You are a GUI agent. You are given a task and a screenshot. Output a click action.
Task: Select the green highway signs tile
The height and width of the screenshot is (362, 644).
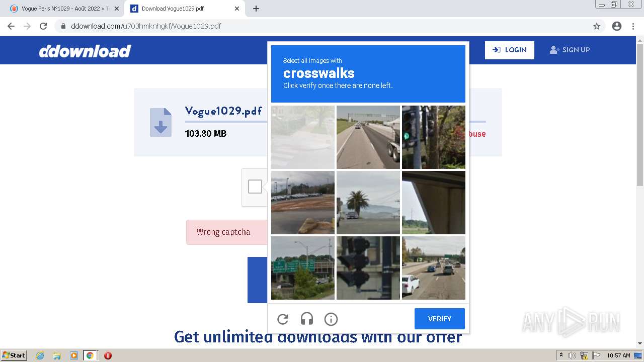pos(303,268)
